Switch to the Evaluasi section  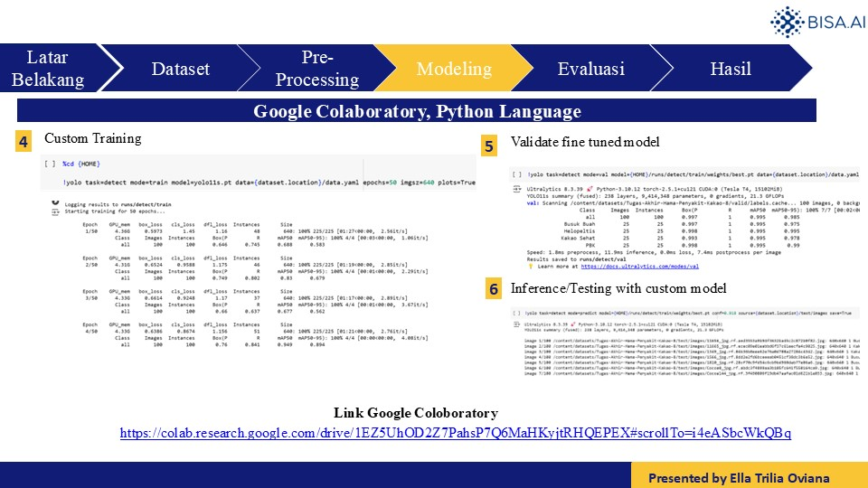(x=590, y=69)
